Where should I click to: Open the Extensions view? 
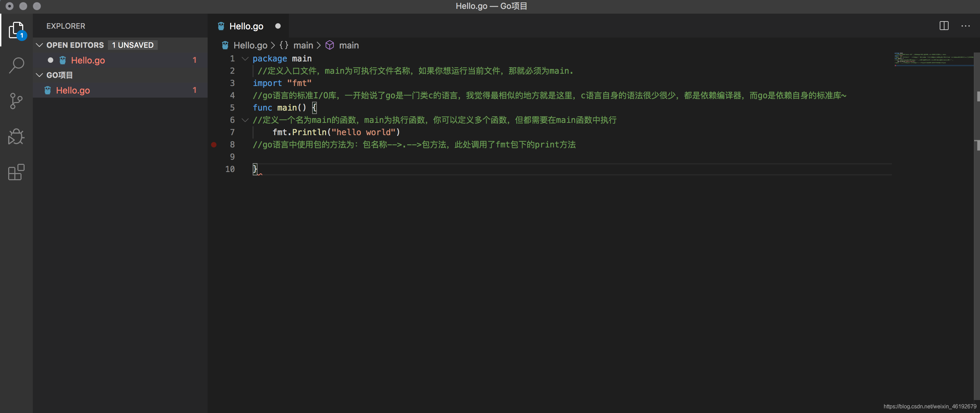tap(16, 172)
